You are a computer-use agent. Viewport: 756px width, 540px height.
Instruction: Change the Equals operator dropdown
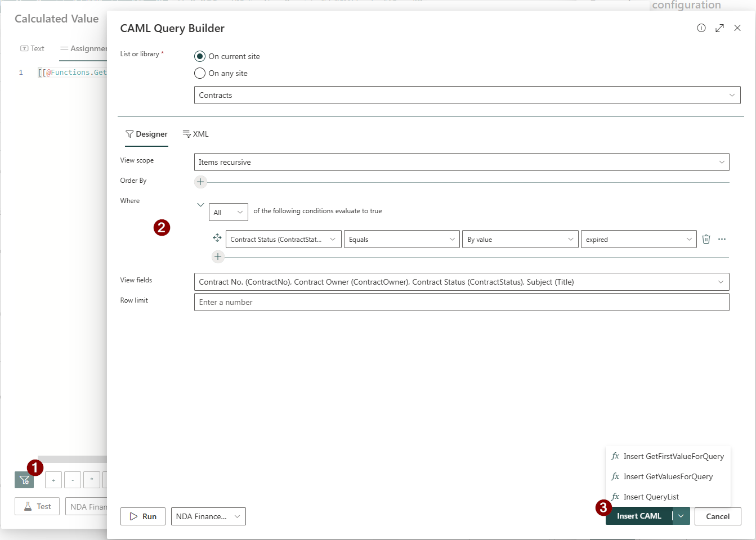pyautogui.click(x=401, y=240)
